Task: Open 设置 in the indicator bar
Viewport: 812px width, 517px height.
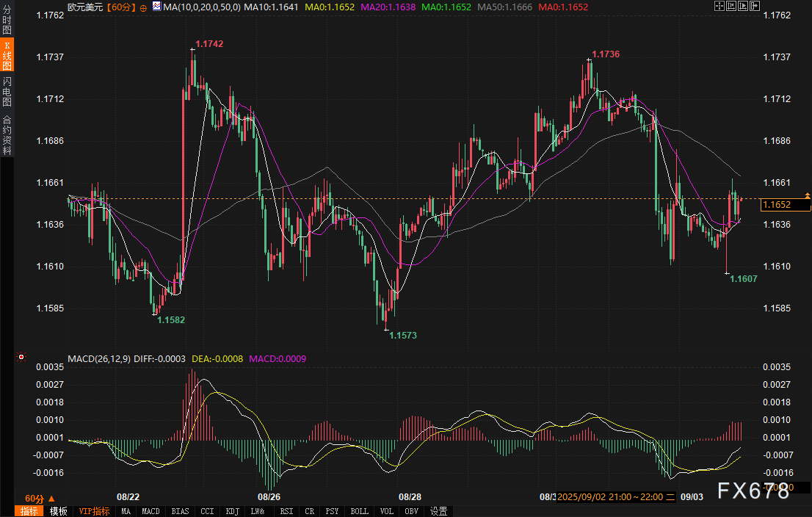Action: click(439, 511)
